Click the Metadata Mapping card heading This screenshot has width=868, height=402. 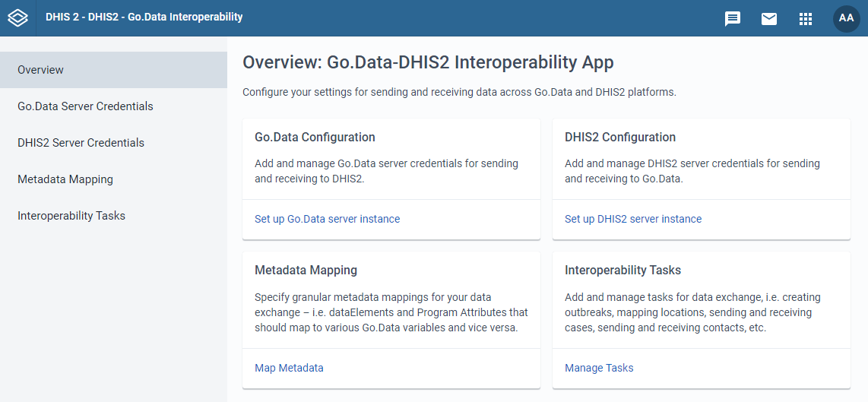pos(306,271)
